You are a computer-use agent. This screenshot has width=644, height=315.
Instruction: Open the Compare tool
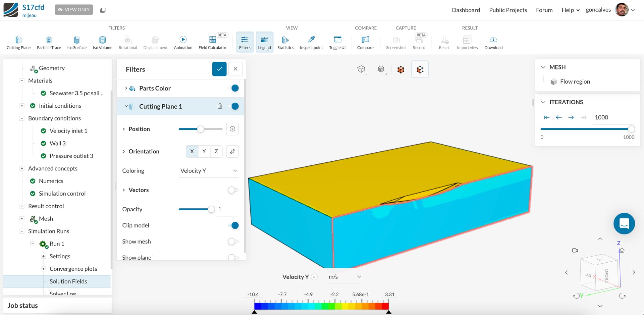[x=365, y=43]
